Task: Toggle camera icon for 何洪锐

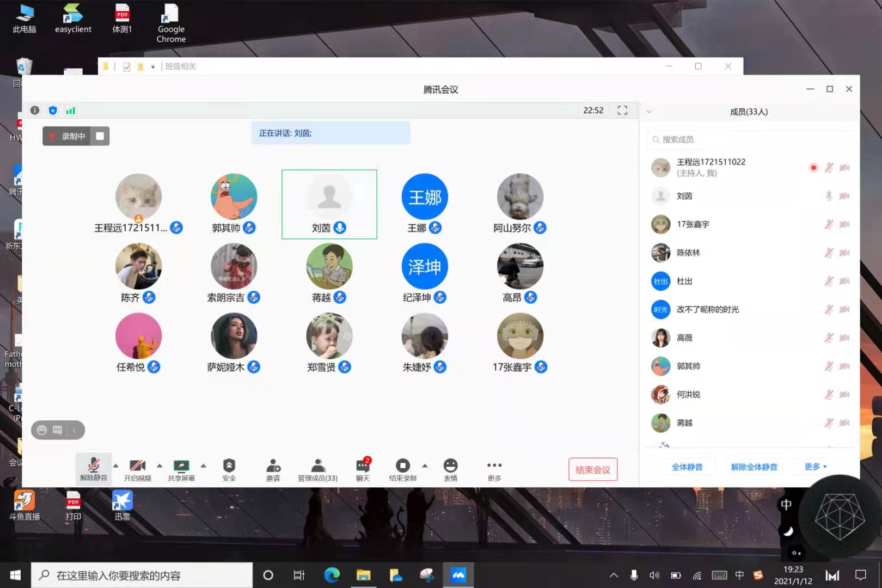Action: click(844, 395)
